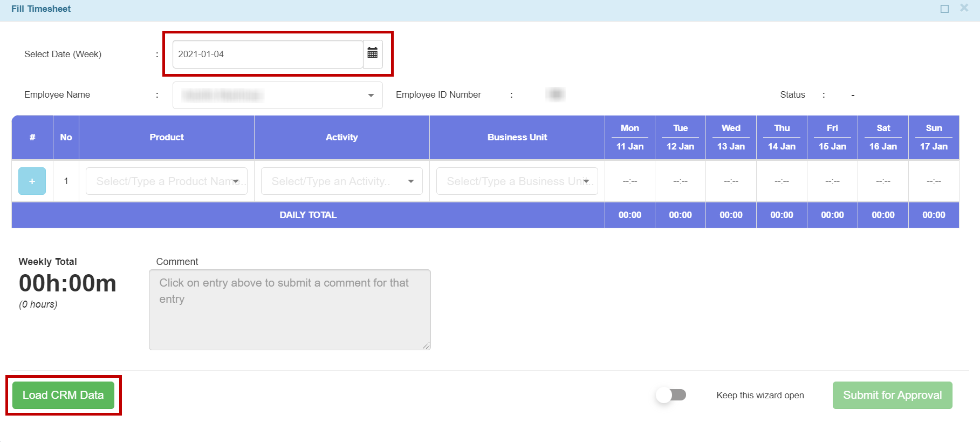Close the Fill Timesheet dialog
The image size is (980, 442).
(x=964, y=8)
